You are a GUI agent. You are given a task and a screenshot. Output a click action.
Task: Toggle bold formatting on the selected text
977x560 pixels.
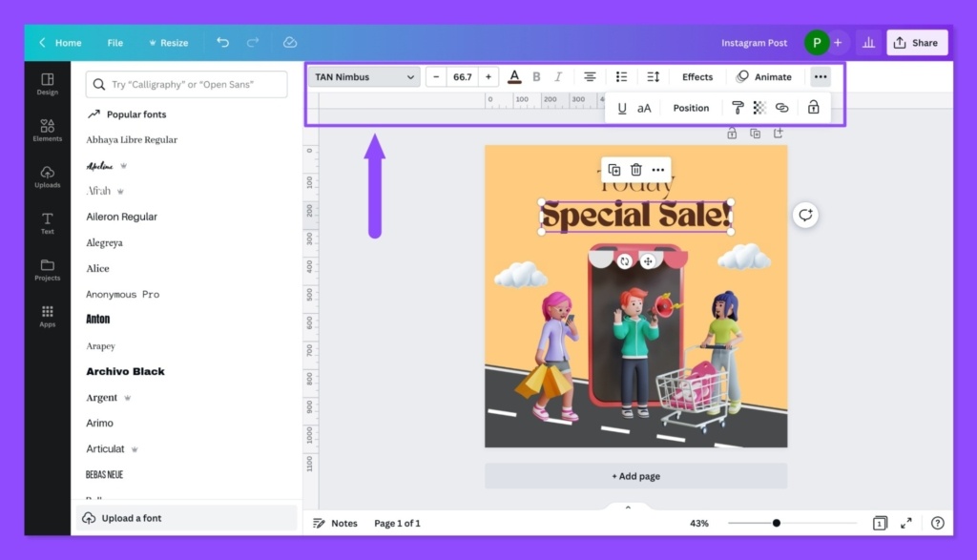coord(536,76)
